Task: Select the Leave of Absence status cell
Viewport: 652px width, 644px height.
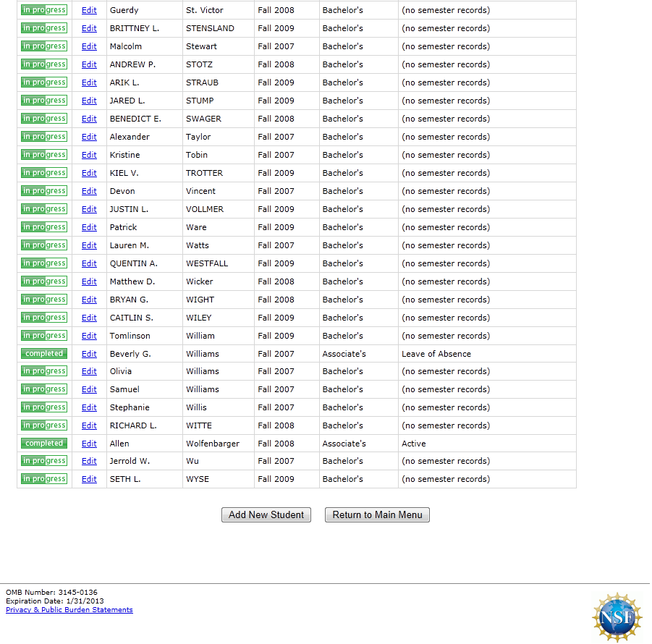Action: (x=436, y=354)
